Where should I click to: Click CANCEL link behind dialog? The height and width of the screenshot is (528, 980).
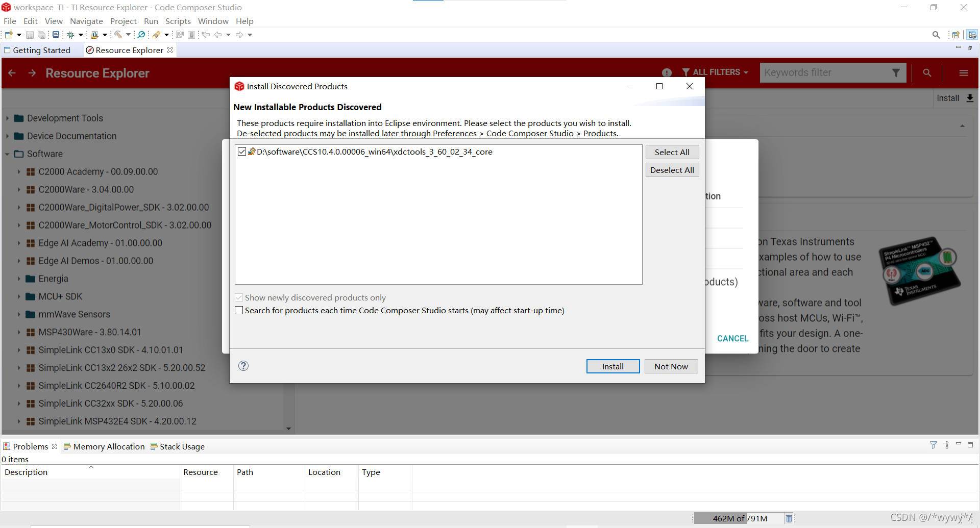732,338
